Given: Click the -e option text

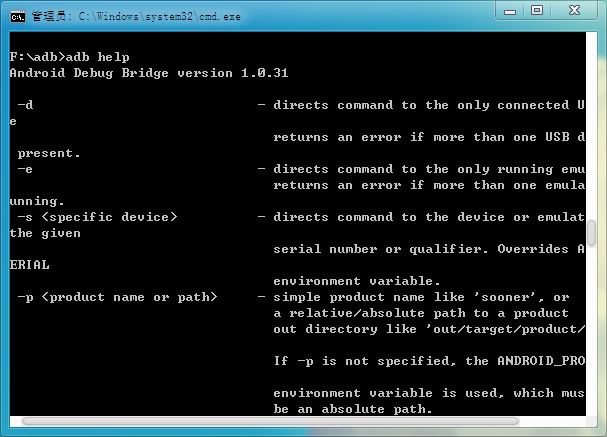Looking at the screenshot, I should point(26,169).
